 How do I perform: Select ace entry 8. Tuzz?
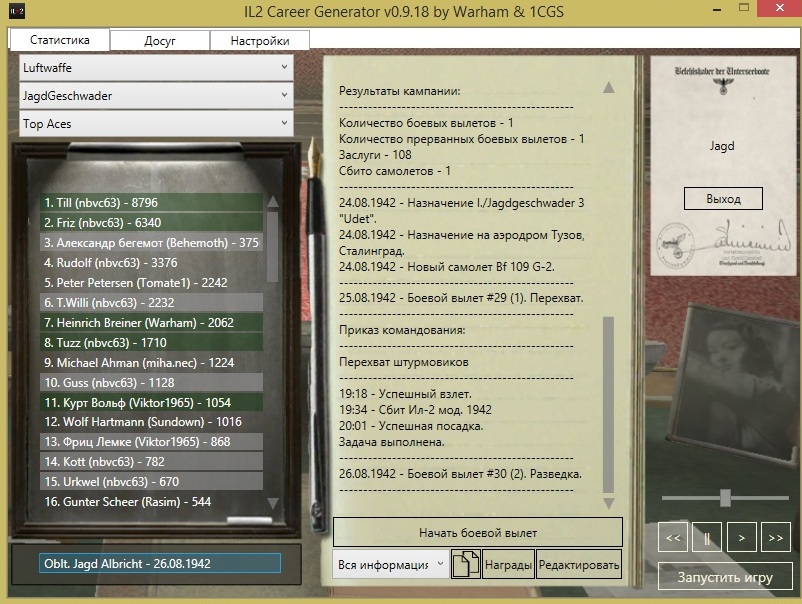point(151,342)
